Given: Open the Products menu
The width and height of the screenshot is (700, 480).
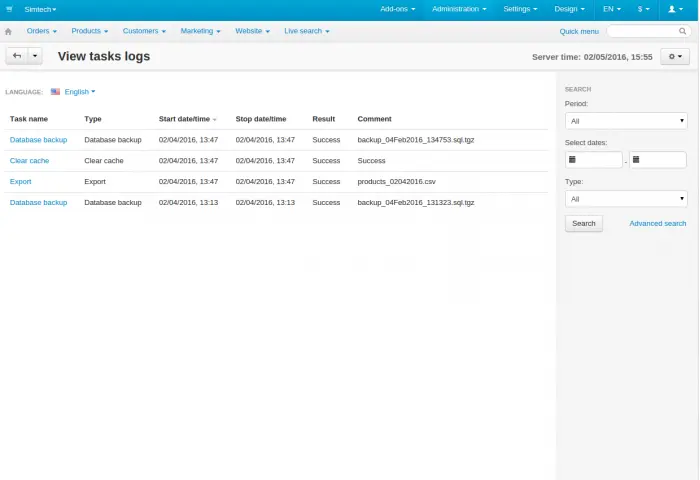Looking at the screenshot, I should 90,31.
